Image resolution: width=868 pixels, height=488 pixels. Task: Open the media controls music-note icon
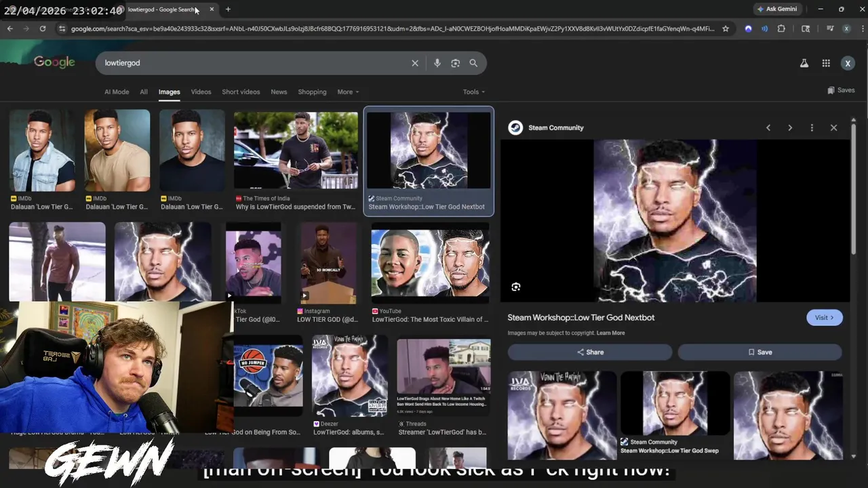[x=830, y=28]
